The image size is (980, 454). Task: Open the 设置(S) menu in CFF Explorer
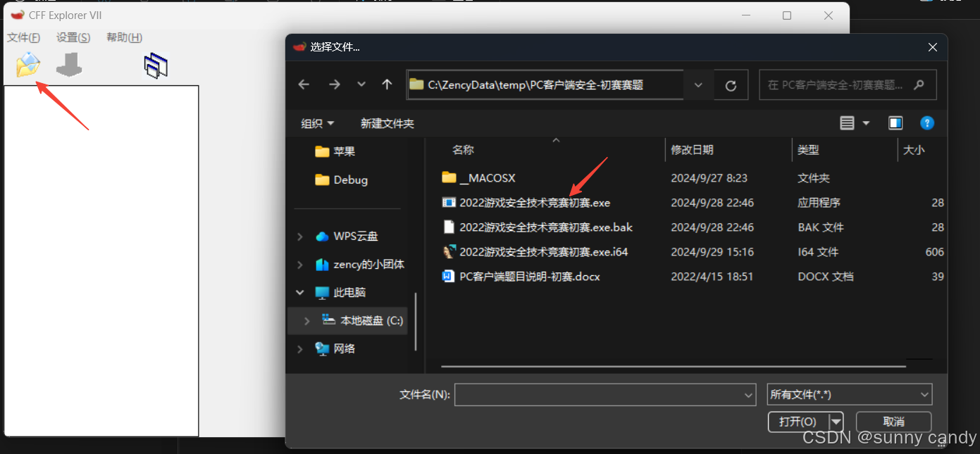pyautogui.click(x=73, y=37)
